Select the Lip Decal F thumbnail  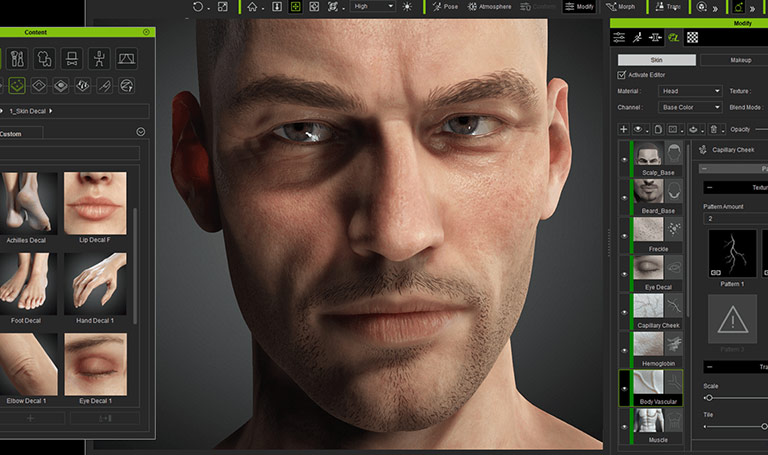pos(95,204)
